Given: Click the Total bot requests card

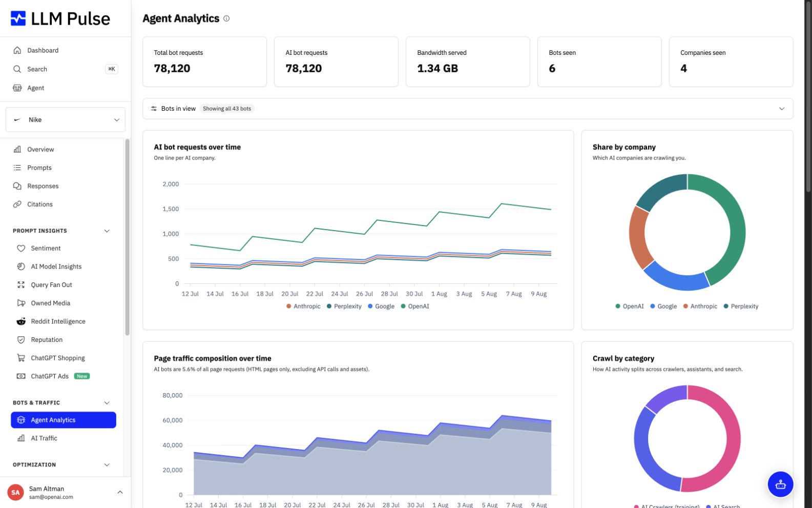Looking at the screenshot, I should 204,62.
